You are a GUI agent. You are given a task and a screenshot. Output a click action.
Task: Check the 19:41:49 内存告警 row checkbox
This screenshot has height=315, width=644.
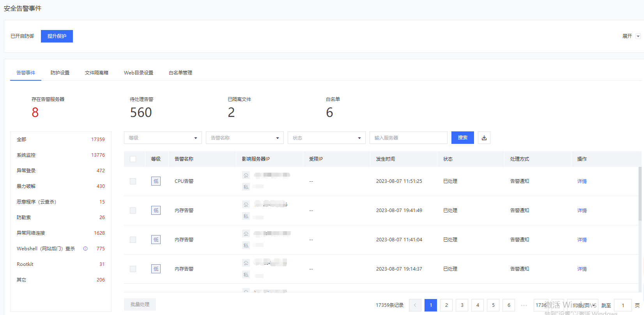133,211
